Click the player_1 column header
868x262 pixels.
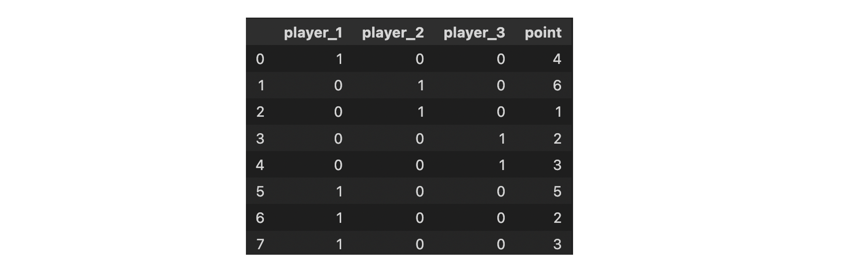click(313, 33)
